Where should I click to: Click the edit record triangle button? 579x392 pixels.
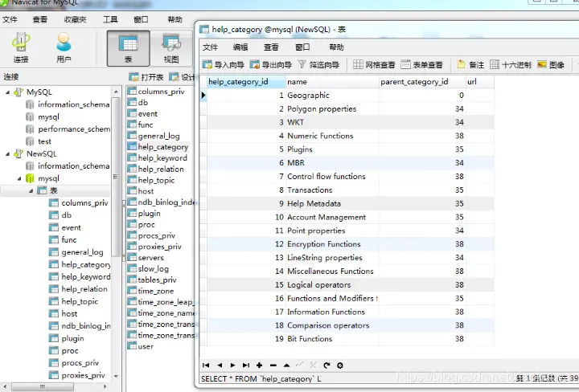pyautogui.click(x=286, y=365)
